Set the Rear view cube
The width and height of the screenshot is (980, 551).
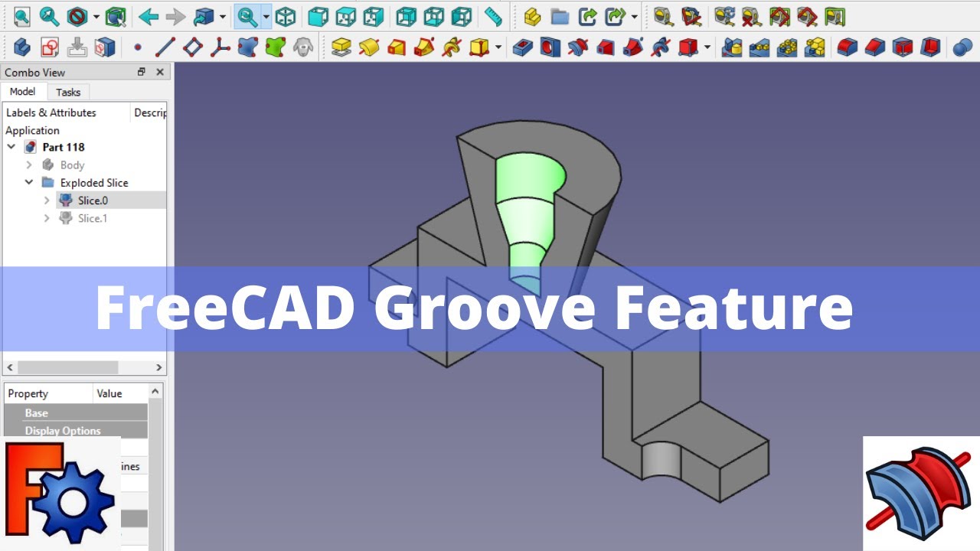point(406,16)
